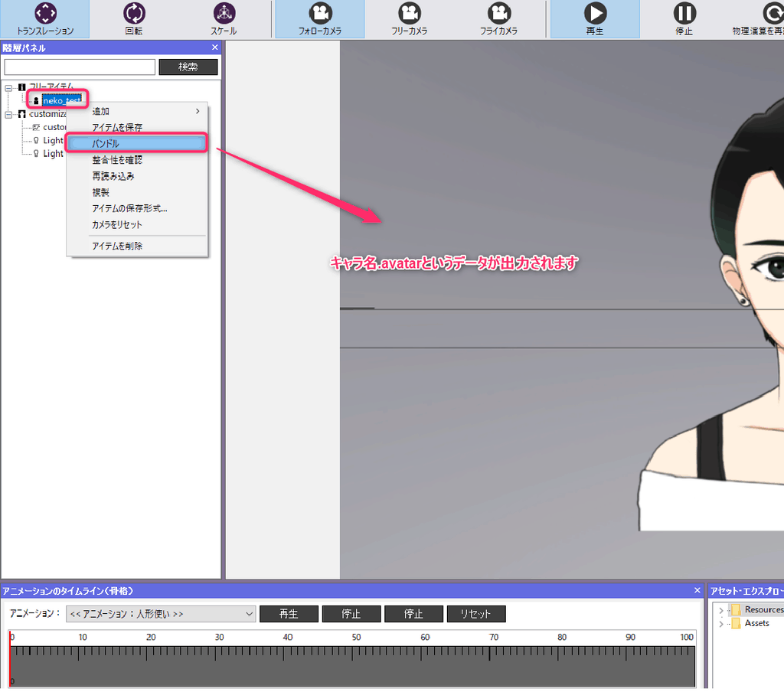Screen dimensions: 784x692
Task: Switch to フライカメラ fly camera
Action: (499, 19)
